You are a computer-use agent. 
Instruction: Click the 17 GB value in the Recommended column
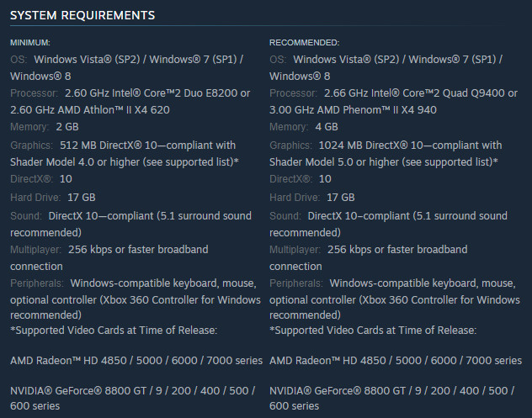pyautogui.click(x=341, y=198)
